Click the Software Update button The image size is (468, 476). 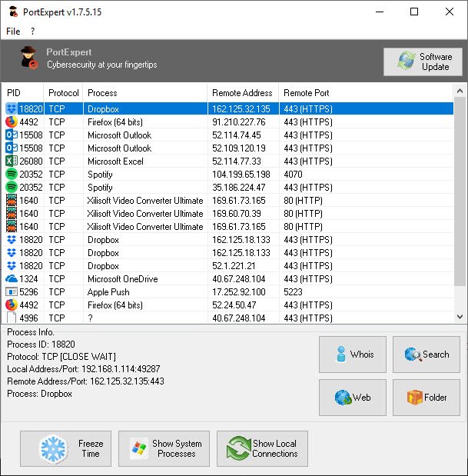coord(423,62)
